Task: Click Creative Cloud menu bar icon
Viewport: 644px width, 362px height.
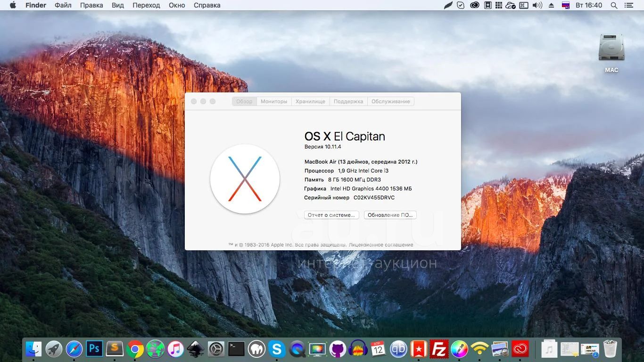Action: point(475,5)
